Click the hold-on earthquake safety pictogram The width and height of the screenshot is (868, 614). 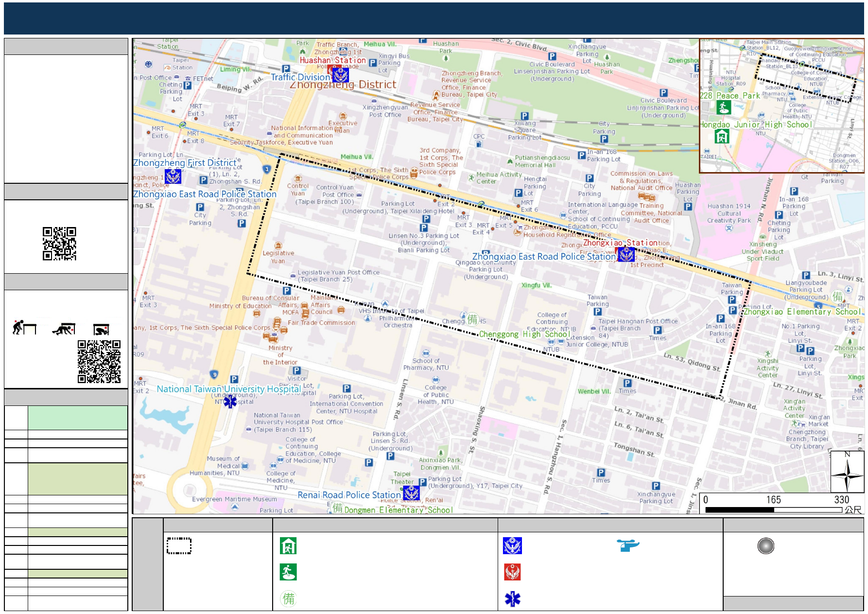click(101, 330)
